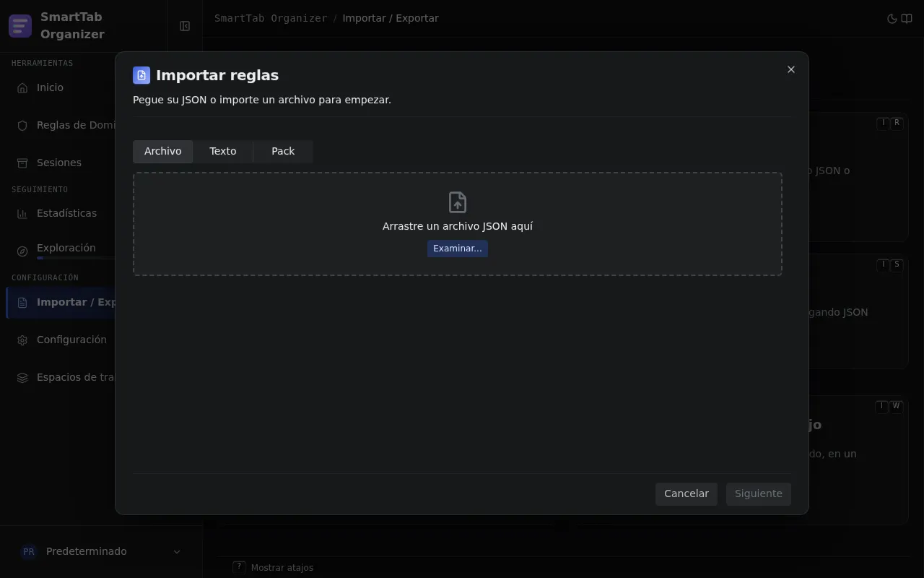Image resolution: width=924 pixels, height=578 pixels.
Task: Click the question mark shortcut icon
Action: click(240, 567)
